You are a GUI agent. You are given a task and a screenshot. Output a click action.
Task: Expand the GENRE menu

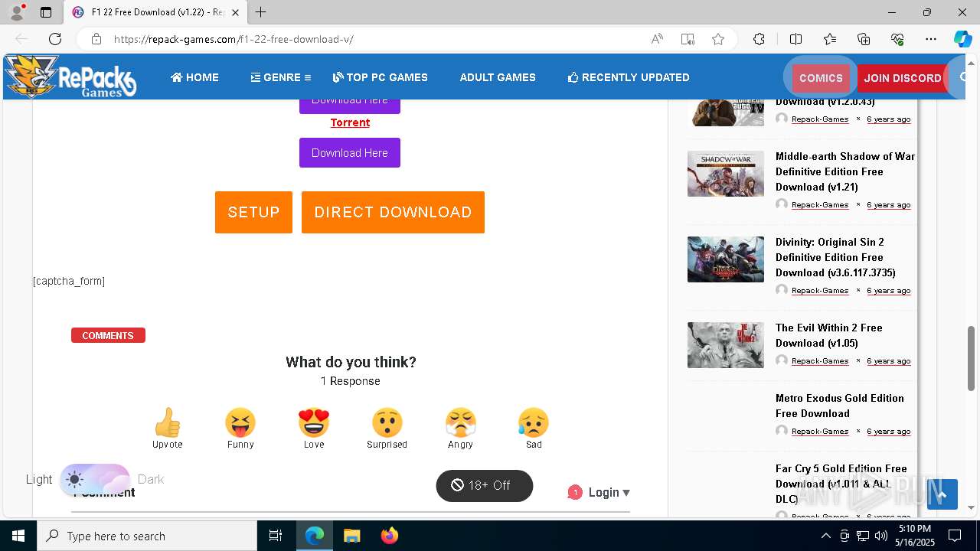280,77
